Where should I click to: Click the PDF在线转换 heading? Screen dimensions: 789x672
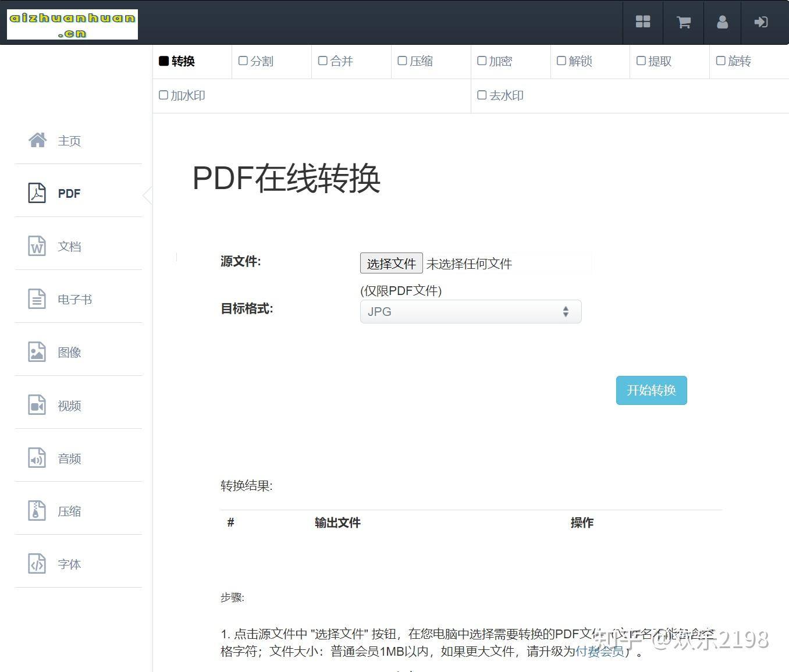286,178
